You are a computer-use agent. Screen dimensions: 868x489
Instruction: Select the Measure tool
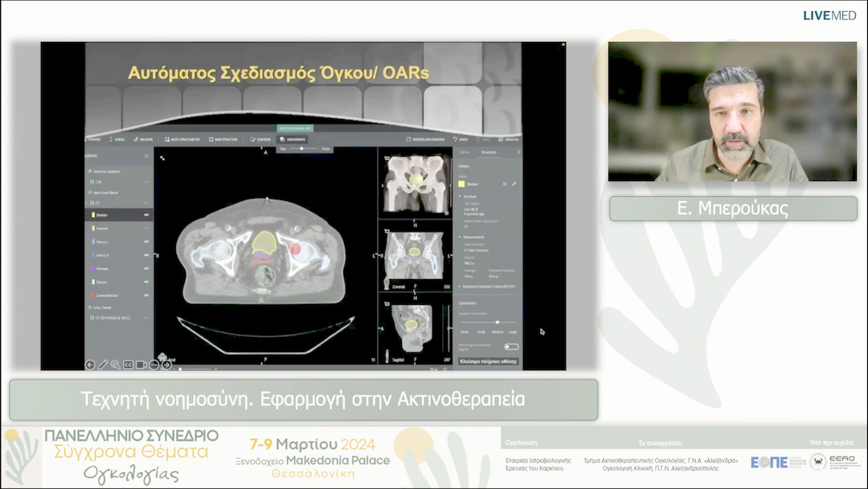coord(143,139)
